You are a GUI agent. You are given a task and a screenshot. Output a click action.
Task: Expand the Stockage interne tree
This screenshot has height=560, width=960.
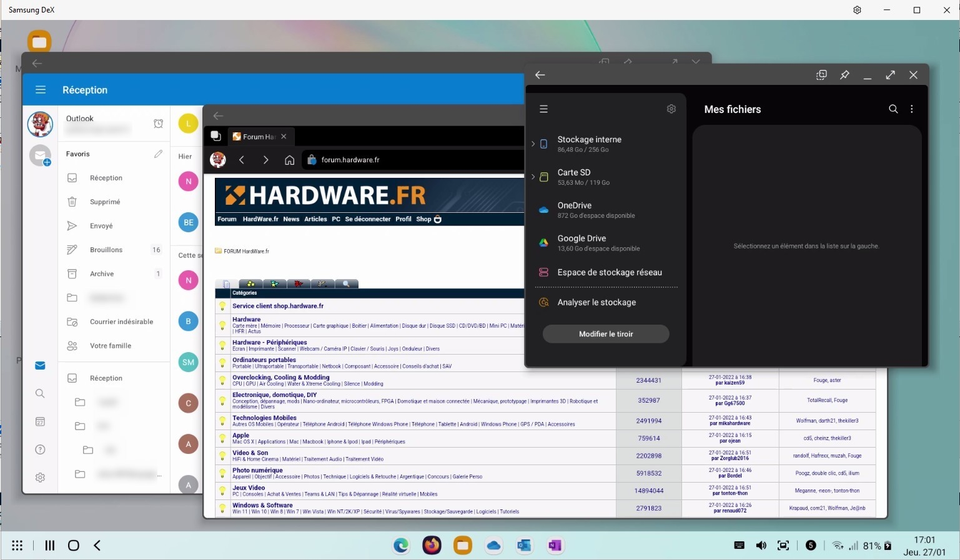point(533,144)
